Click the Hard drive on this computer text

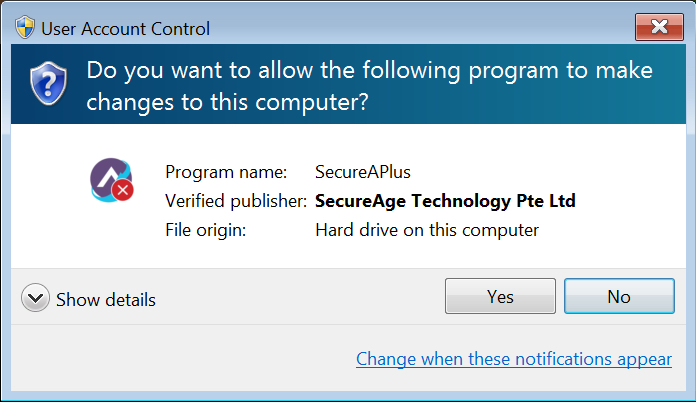pos(427,230)
